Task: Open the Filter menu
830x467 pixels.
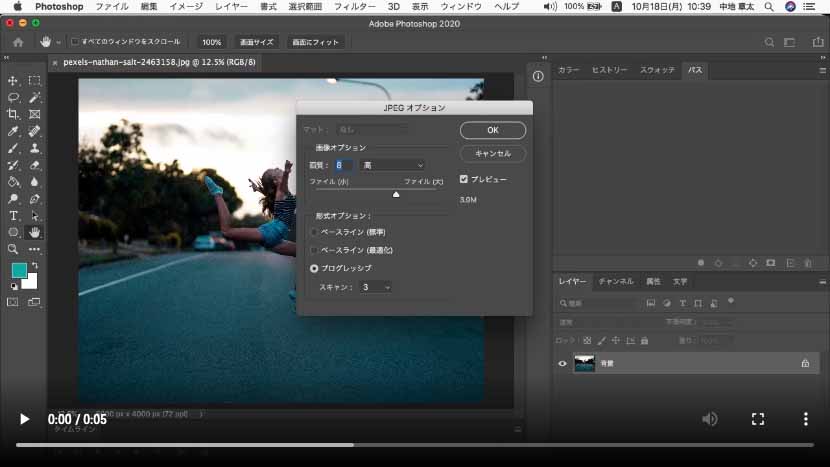Action: click(x=355, y=6)
